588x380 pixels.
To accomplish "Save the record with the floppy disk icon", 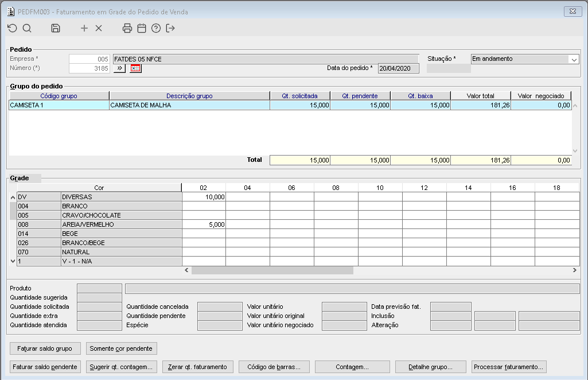I will coord(56,28).
